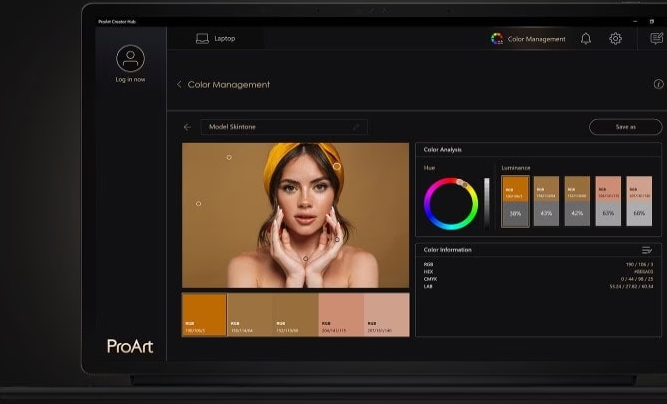Screen dimensions: 667x404
Task: Choose the 63% luminance color card
Action: click(608, 201)
